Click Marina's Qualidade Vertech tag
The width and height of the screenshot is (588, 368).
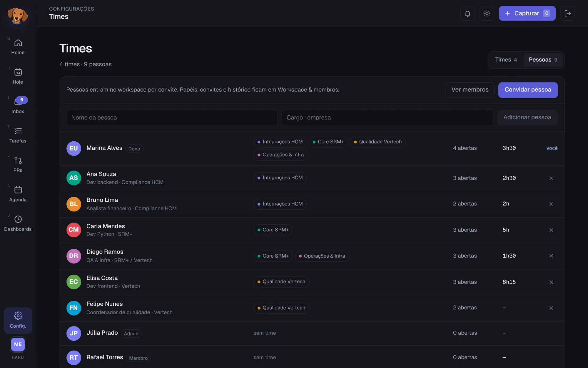click(x=378, y=142)
